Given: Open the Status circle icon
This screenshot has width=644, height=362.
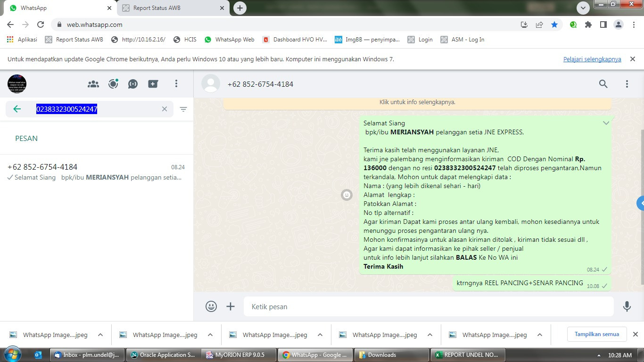Looking at the screenshot, I should click(113, 84).
